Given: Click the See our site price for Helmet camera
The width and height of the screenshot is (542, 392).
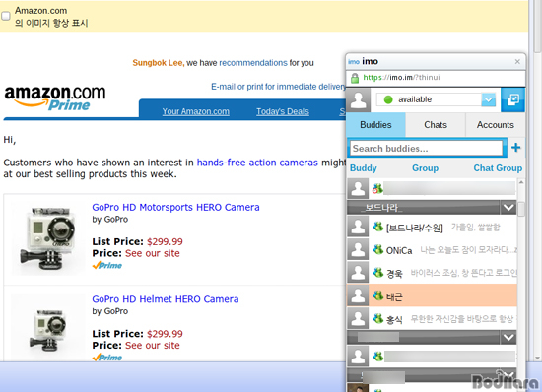Looking at the screenshot, I should coord(153,345).
